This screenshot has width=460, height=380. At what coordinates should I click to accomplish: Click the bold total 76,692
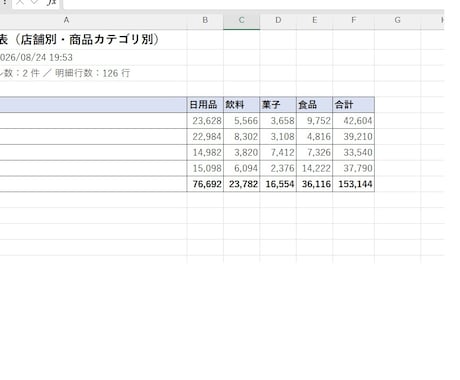point(205,184)
